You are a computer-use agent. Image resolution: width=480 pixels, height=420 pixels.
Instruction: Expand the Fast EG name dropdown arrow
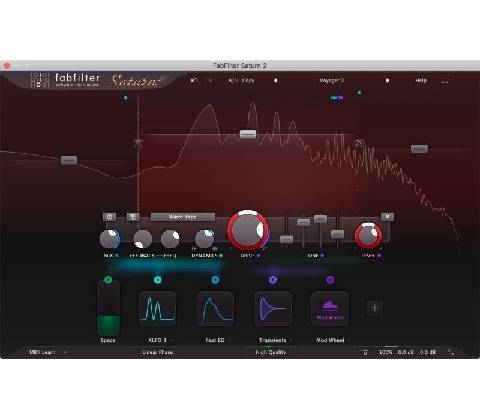pos(230,340)
